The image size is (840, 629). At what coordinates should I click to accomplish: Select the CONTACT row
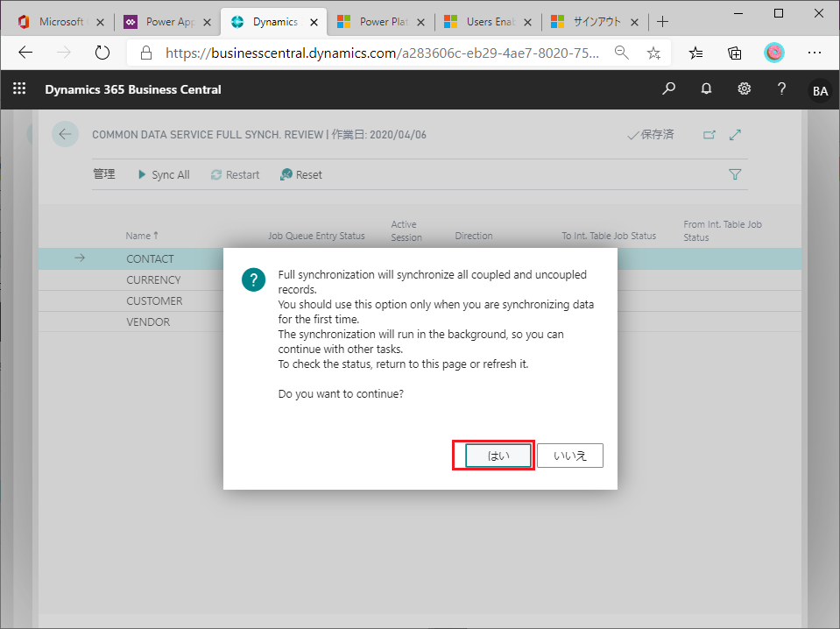click(x=420, y=258)
